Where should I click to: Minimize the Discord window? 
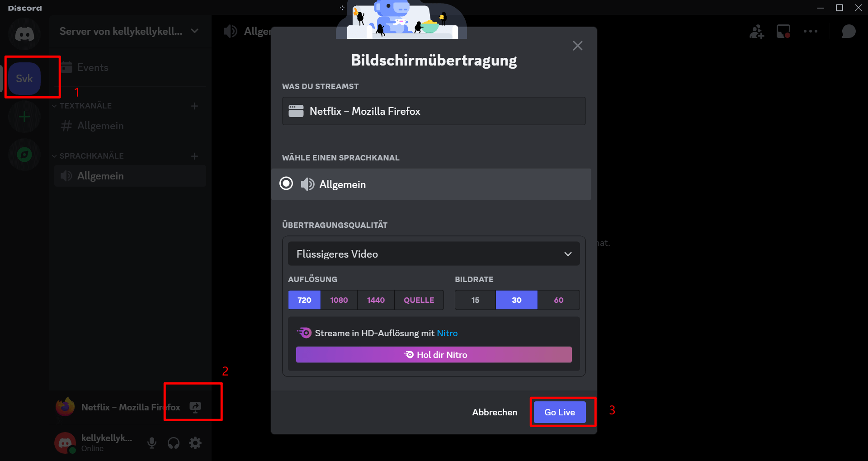point(821,8)
